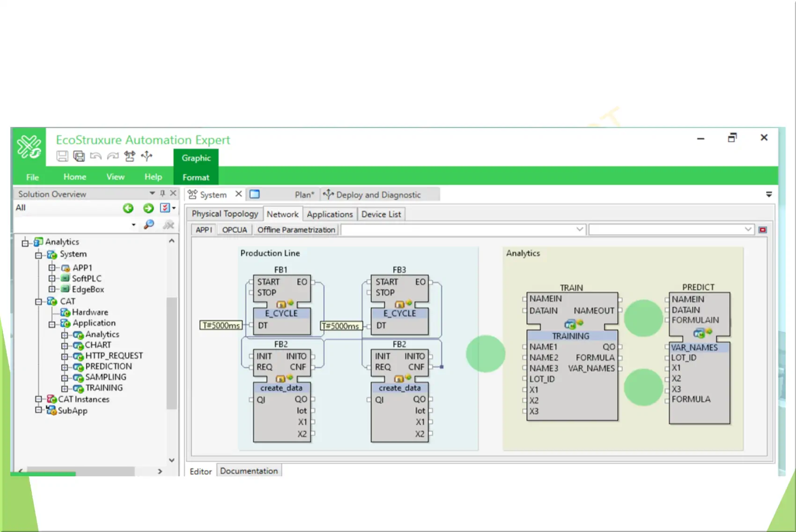796x532 pixels.
Task: Click the SubApp icon in tree
Action: click(52, 410)
